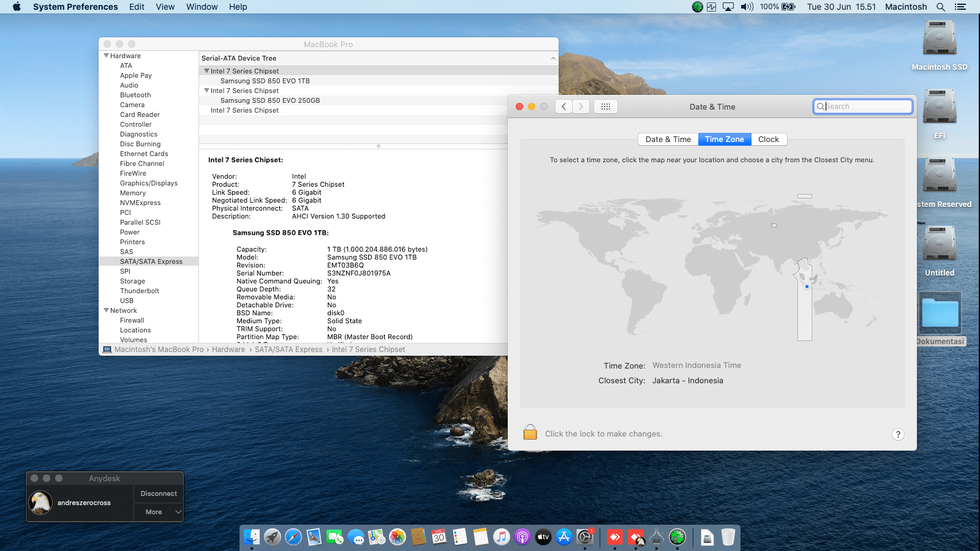Collapse the Hardware section in sidebar
Image resolution: width=980 pixels, height=551 pixels.
[107, 56]
